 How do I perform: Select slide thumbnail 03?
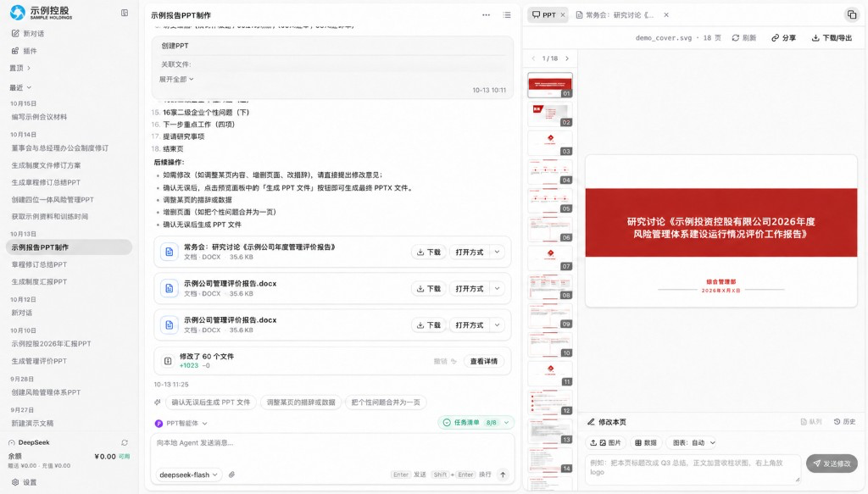[550, 142]
